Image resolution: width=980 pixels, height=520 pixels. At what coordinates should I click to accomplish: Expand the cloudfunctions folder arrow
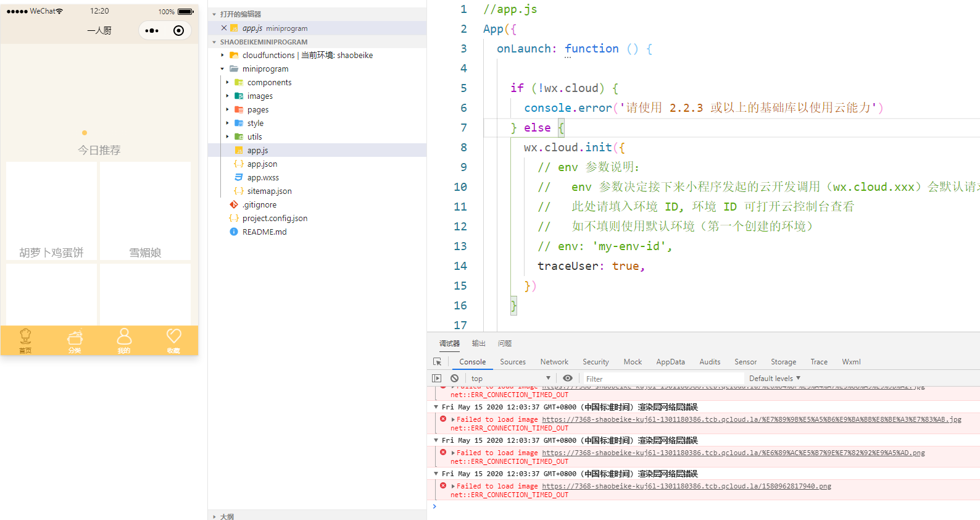[x=223, y=55]
